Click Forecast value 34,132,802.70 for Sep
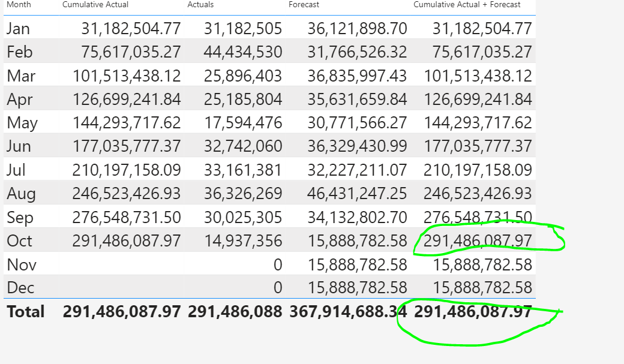Viewport: 624px width, 364px height. (358, 218)
